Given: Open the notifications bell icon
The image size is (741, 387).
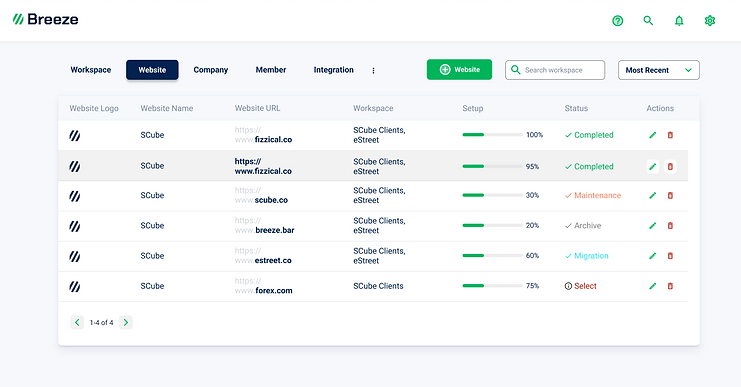Looking at the screenshot, I should [679, 21].
